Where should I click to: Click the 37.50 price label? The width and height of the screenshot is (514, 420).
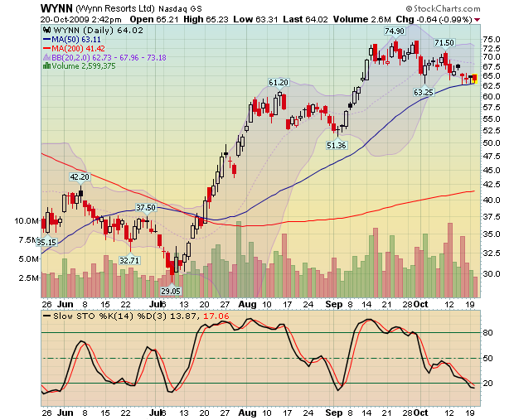coord(146,208)
